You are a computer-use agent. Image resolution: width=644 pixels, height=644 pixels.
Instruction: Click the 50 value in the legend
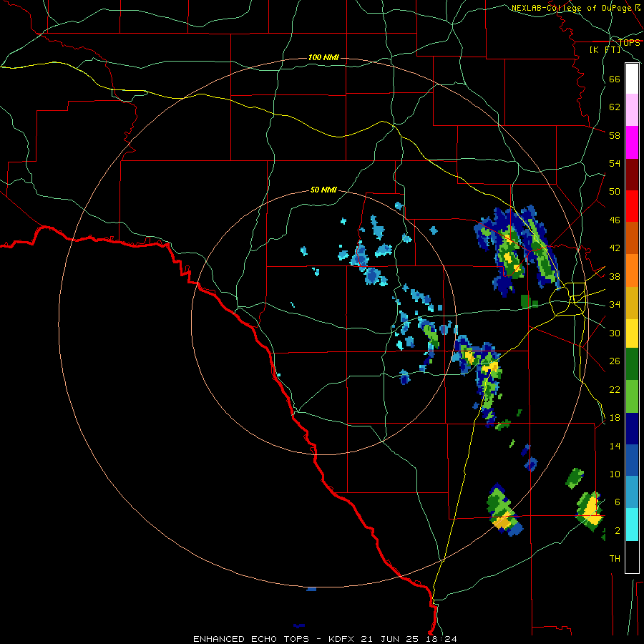tap(615, 192)
